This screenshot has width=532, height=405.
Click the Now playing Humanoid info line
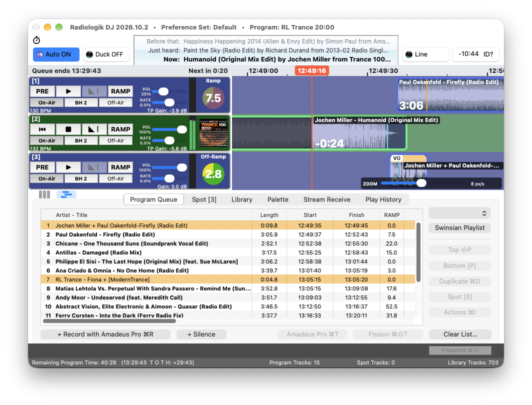click(x=277, y=59)
